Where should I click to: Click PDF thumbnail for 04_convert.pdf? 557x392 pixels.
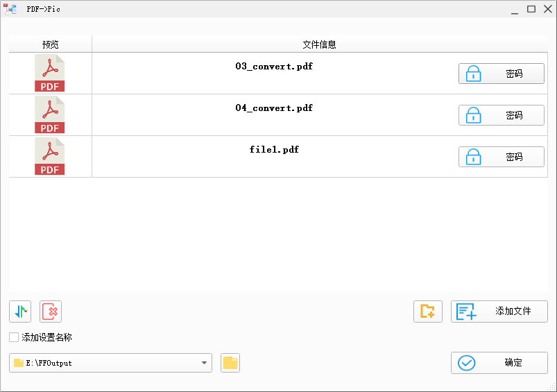(x=50, y=114)
